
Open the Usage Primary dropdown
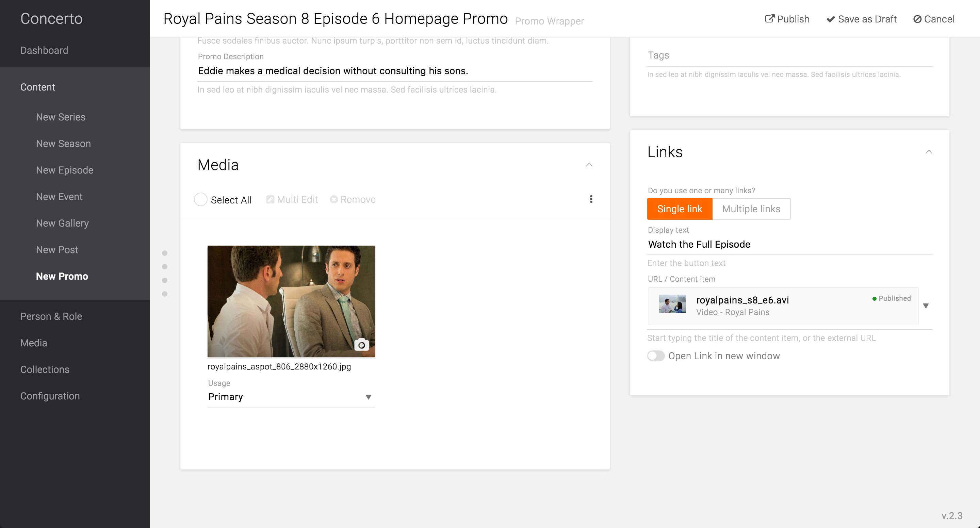291,397
